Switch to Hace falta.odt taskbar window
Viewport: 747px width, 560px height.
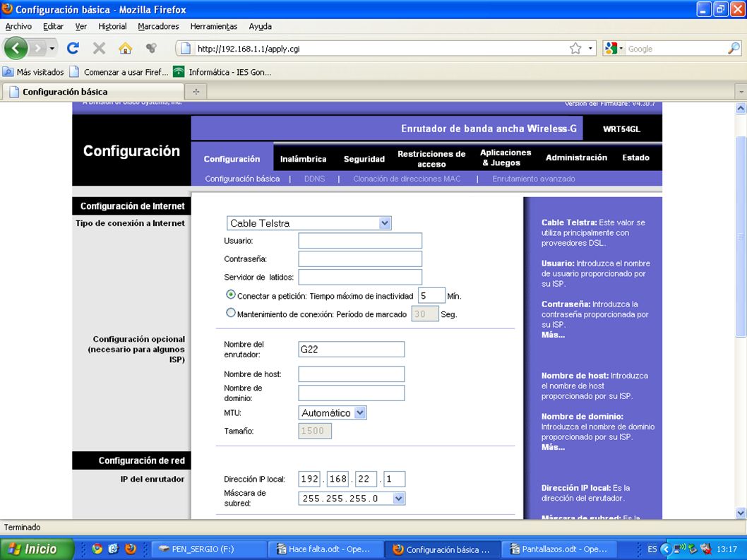[x=325, y=549]
